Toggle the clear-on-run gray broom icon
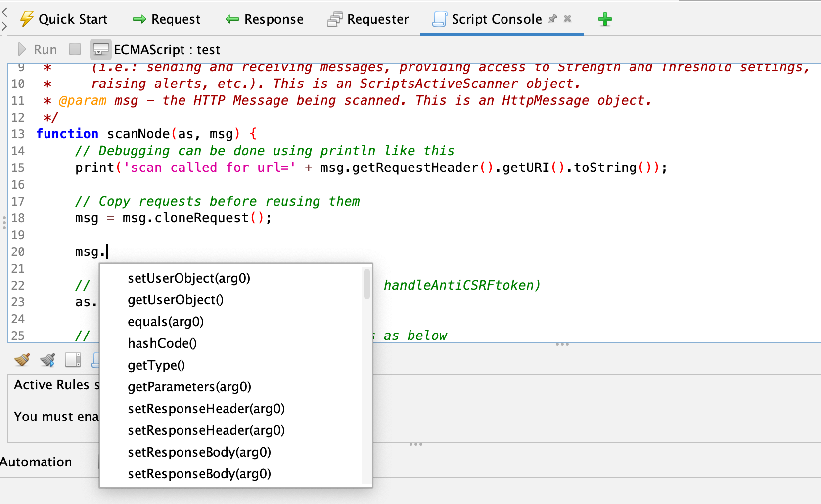The image size is (821, 504). click(x=47, y=360)
